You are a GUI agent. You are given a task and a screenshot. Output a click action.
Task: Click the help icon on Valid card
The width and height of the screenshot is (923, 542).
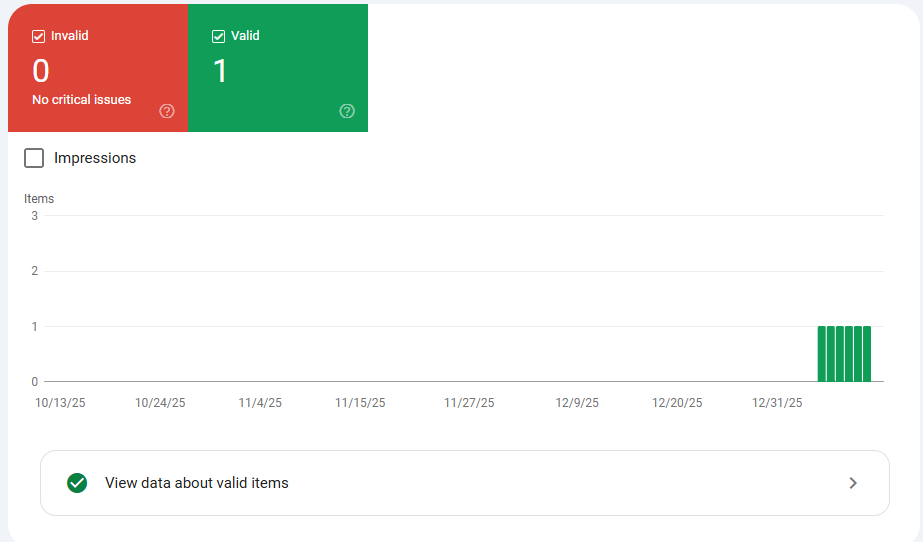click(x=347, y=111)
